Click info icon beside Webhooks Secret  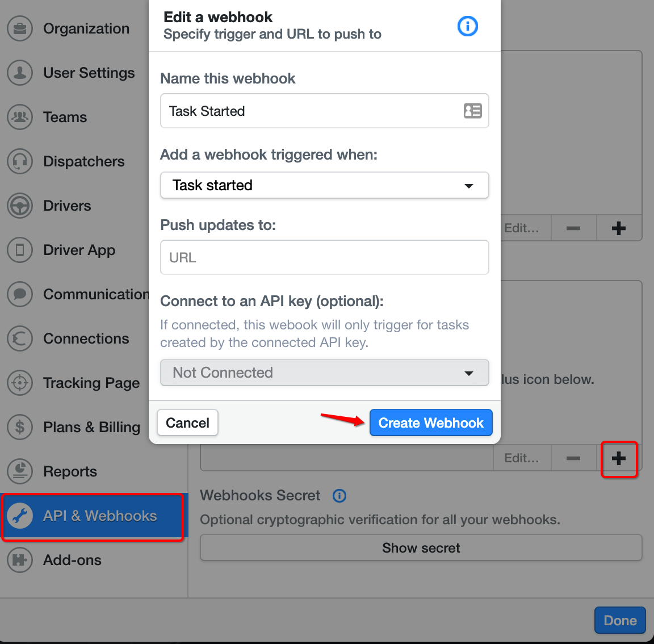click(339, 496)
